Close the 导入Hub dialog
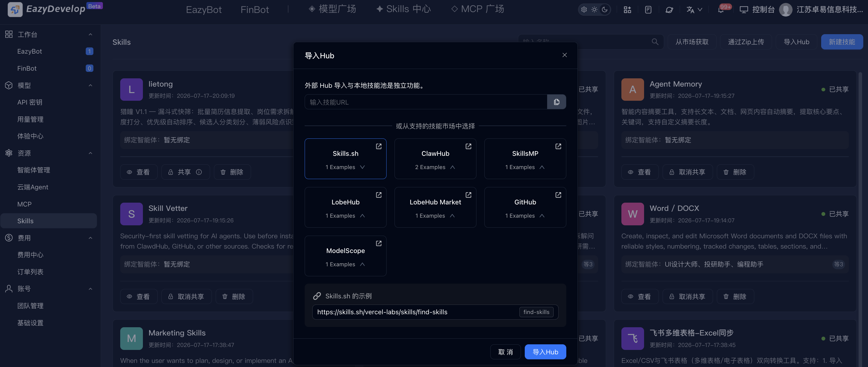Screen dimensions: 868x367 click(x=565, y=55)
